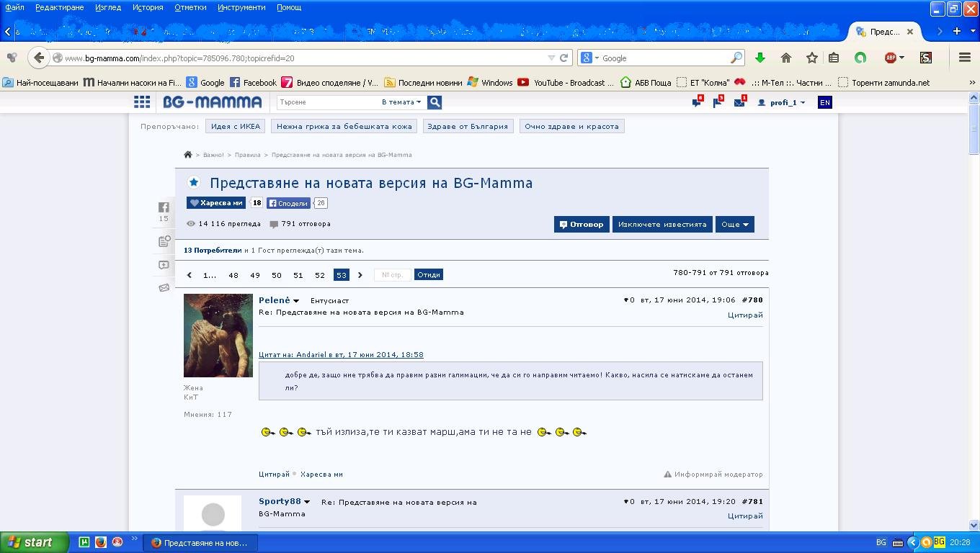
Task: Open the BG-Mamma grid menu icon
Action: 142,102
